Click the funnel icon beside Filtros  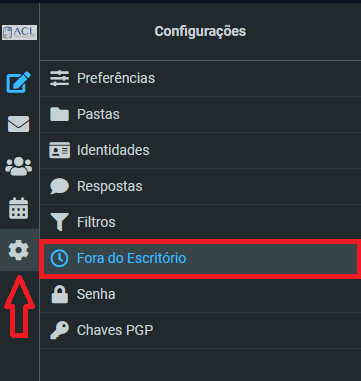point(59,222)
